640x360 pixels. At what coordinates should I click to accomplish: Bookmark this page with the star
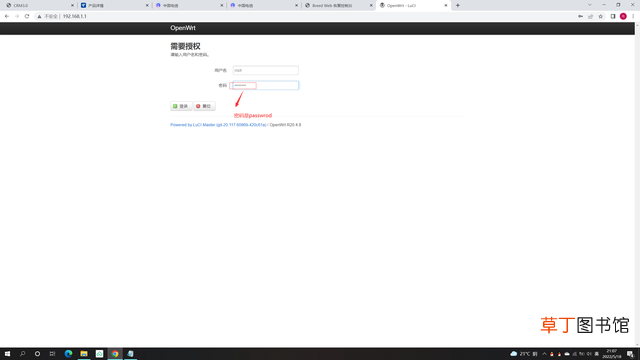[600, 16]
